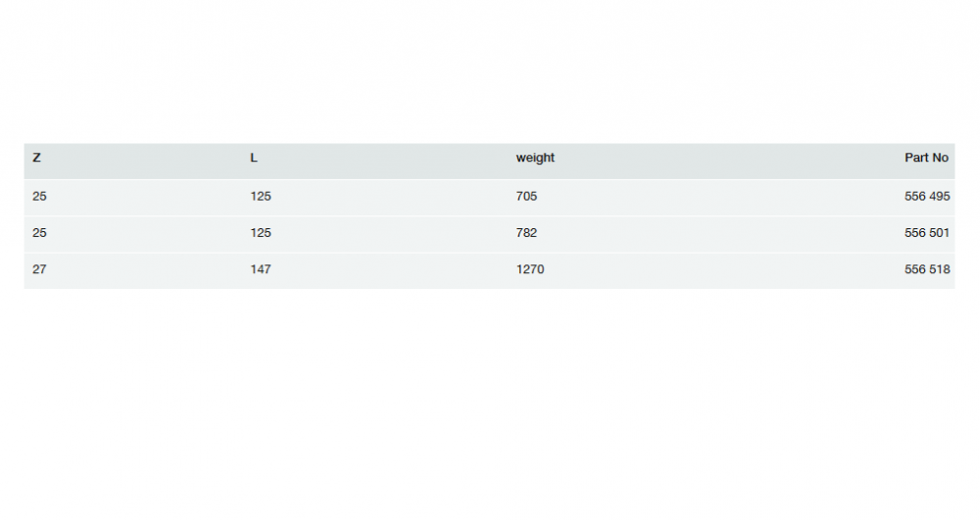Select the weight value 782
The image size is (980, 520).
click(526, 233)
